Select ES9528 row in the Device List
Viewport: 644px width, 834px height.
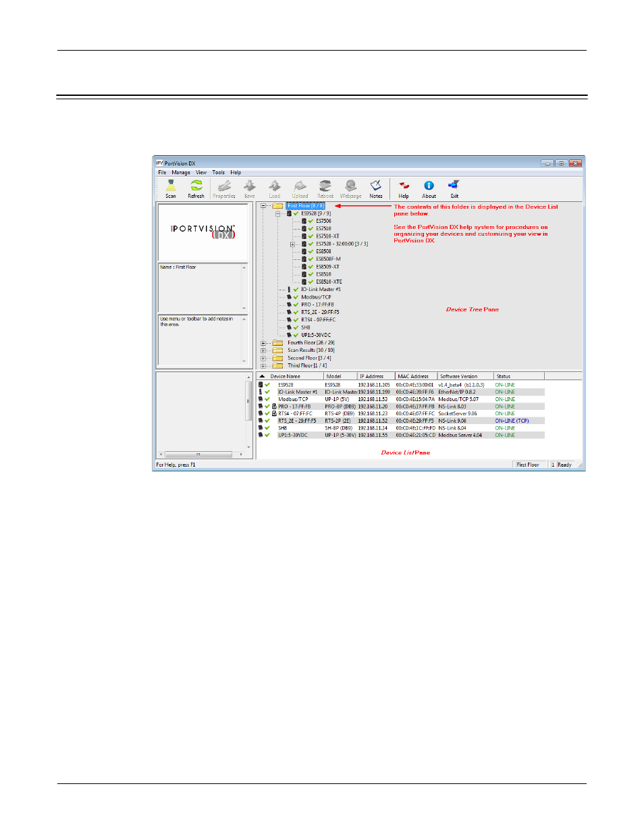[401, 385]
